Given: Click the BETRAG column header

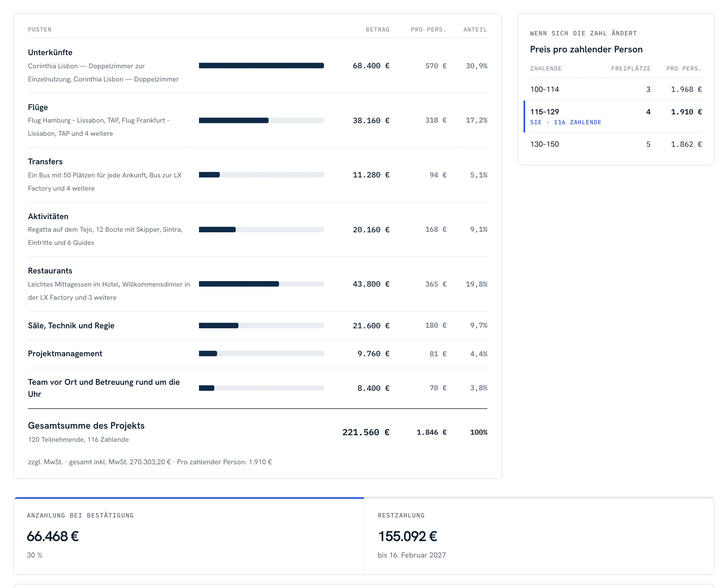Looking at the screenshot, I should (377, 29).
